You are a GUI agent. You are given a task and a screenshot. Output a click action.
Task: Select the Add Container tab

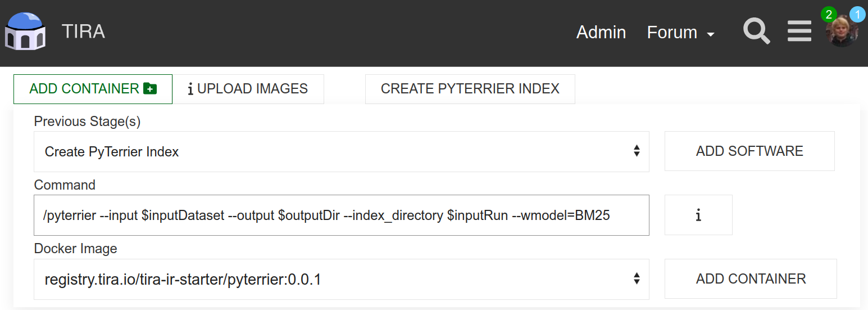point(93,89)
